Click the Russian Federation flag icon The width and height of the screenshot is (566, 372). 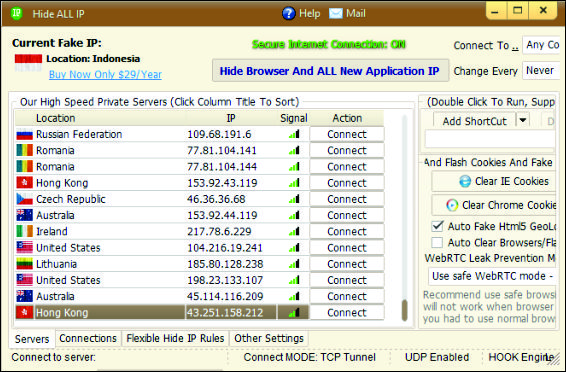[x=25, y=135]
